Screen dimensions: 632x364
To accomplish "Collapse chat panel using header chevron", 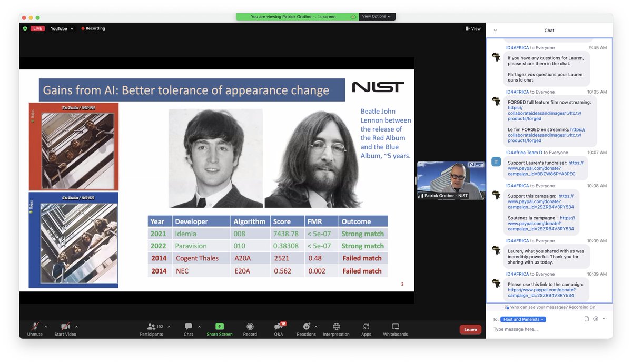I will (x=495, y=31).
